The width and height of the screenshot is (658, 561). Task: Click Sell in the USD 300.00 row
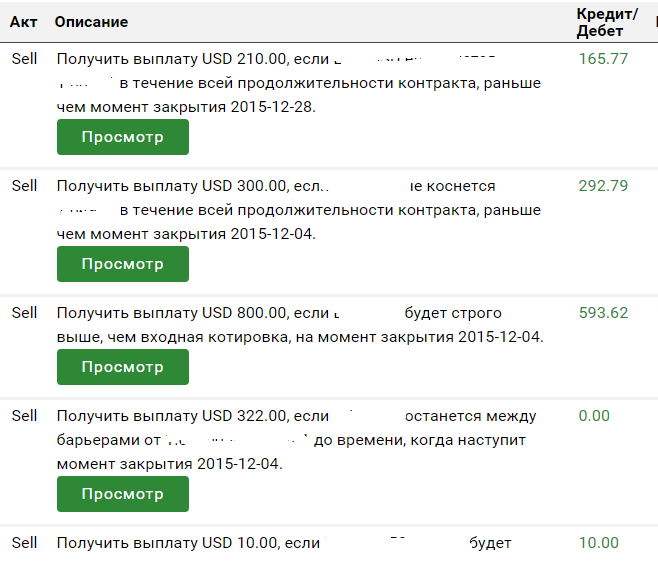[24, 186]
